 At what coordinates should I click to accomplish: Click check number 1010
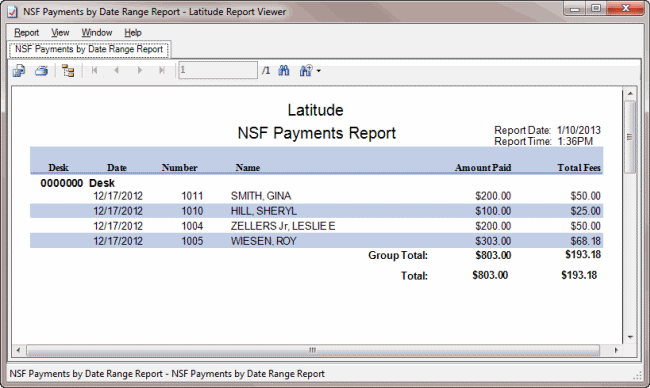pyautogui.click(x=192, y=211)
